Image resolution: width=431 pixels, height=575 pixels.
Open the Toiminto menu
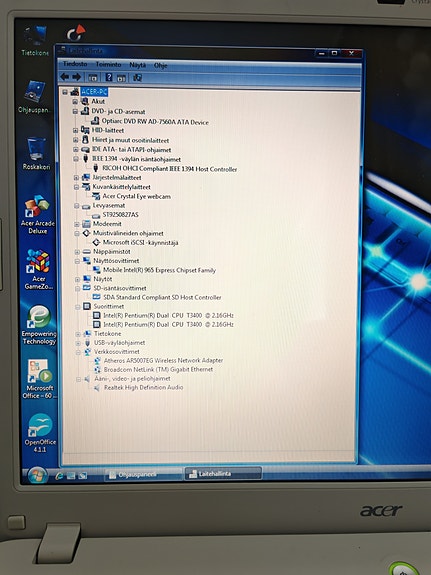coord(109,64)
